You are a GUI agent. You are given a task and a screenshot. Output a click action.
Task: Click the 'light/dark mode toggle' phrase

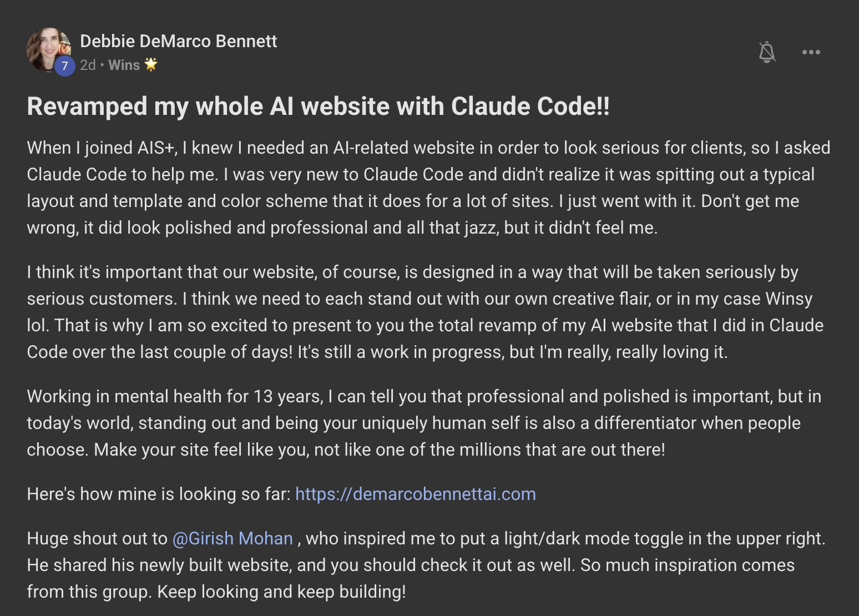(x=603, y=538)
